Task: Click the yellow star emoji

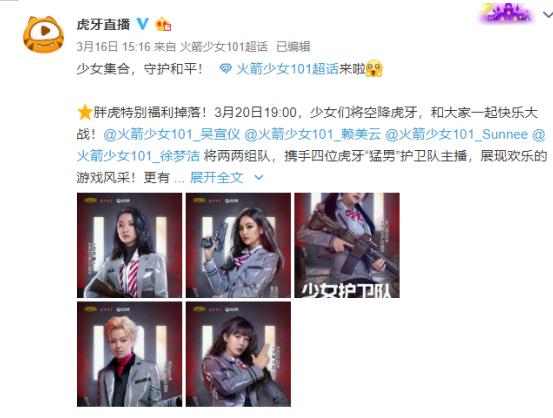Action: point(85,113)
